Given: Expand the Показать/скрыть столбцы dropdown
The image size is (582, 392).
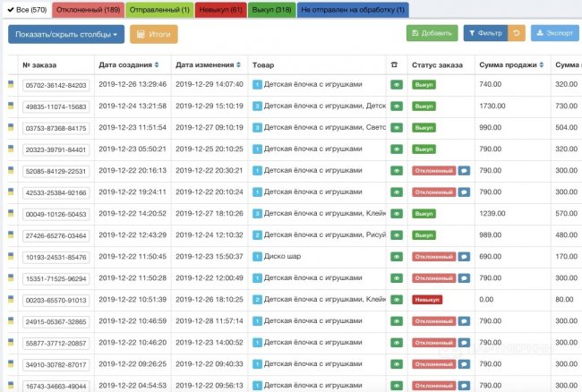Looking at the screenshot, I should pos(66,34).
